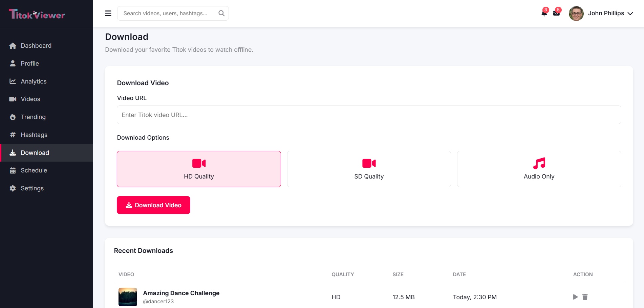644x308 pixels.
Task: Open the Schedule page
Action: (x=34, y=170)
